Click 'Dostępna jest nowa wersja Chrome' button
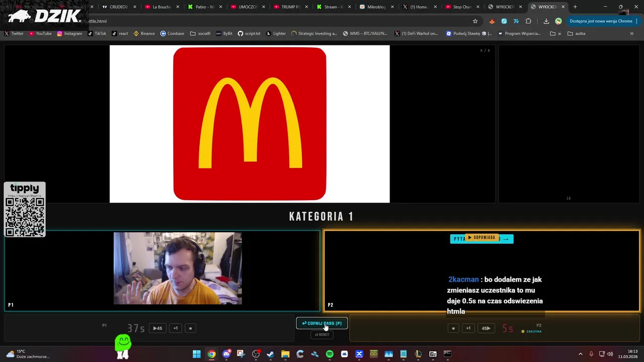 [603, 21]
